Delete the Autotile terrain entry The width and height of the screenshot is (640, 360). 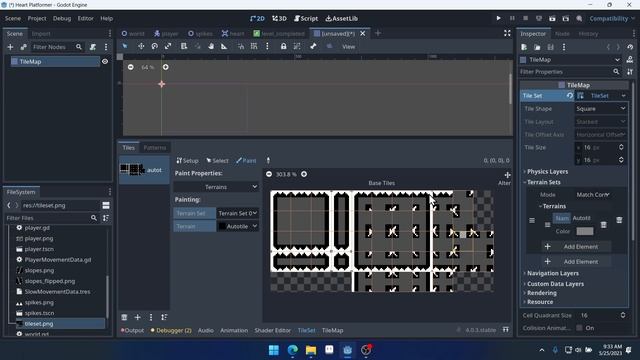[604, 225]
